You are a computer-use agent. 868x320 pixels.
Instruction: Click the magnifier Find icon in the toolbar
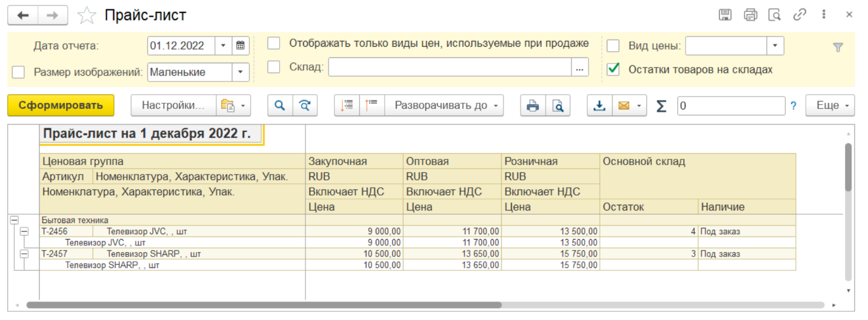280,106
